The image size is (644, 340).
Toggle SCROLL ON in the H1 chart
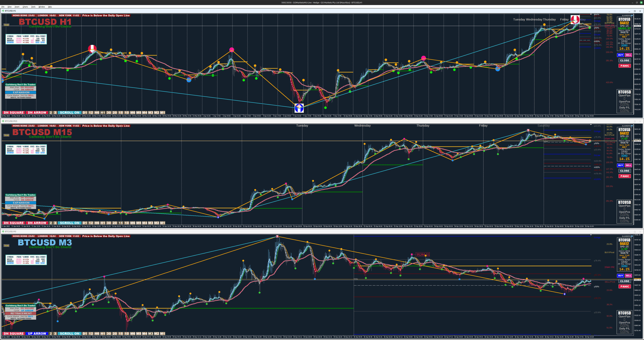pyautogui.click(x=69, y=113)
